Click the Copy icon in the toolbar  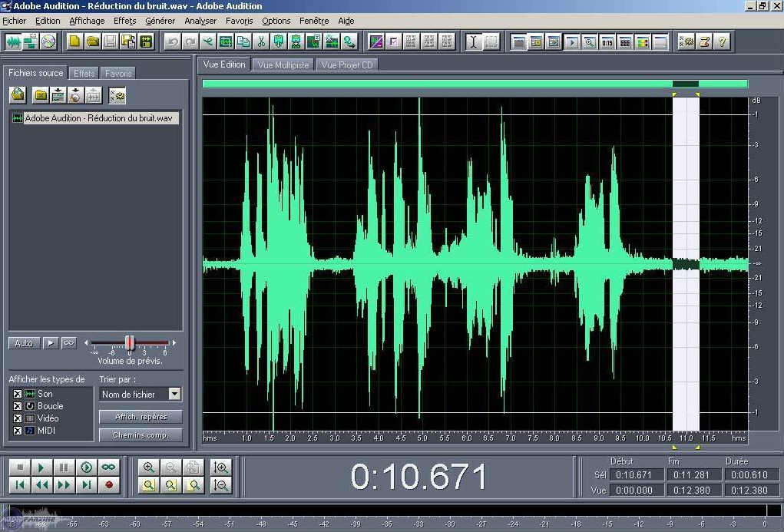point(243,41)
